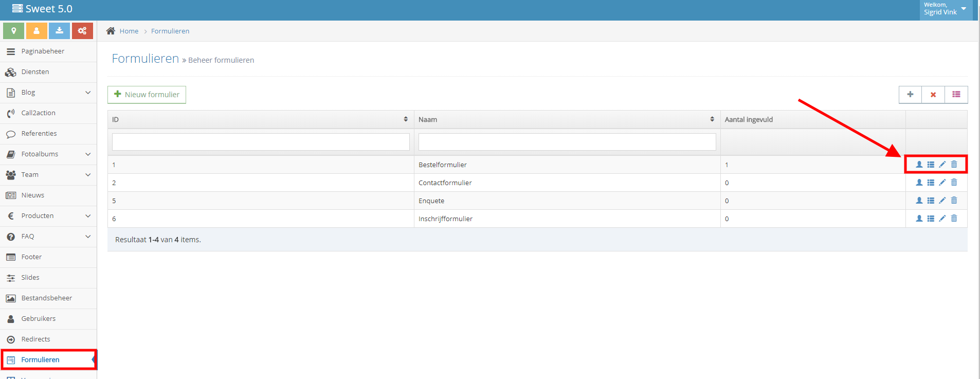Open entries list icon for Enquete
Screen dimensions: 980x379
click(x=931, y=201)
